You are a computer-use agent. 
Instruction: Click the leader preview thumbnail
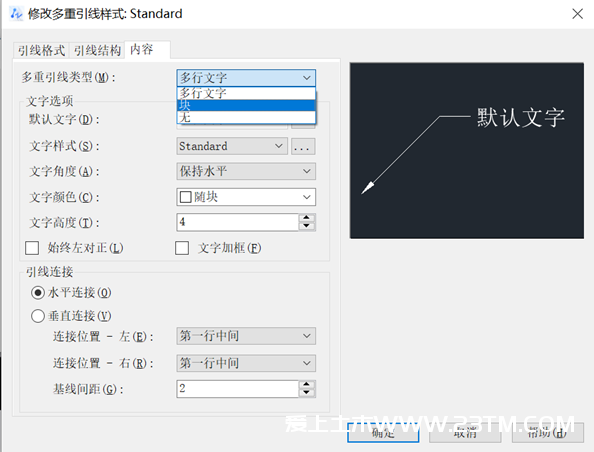[x=467, y=150]
